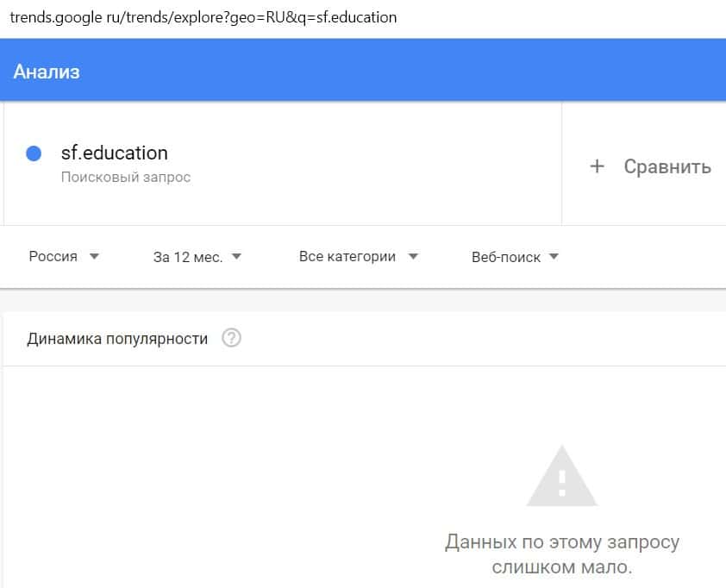
Task: Click the help question mark icon
Action: pos(231,338)
